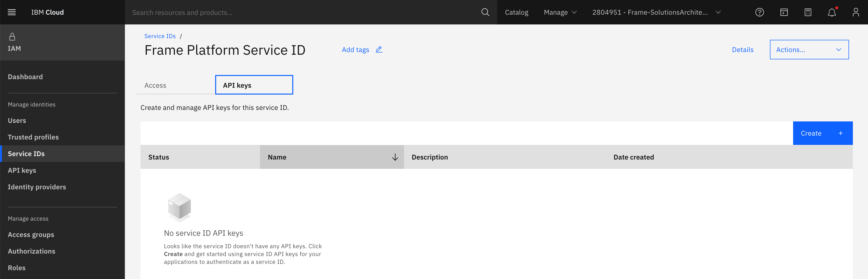The height and width of the screenshot is (279, 868).
Task: Launch the Cloud Shell terminal icon
Action: (x=784, y=12)
